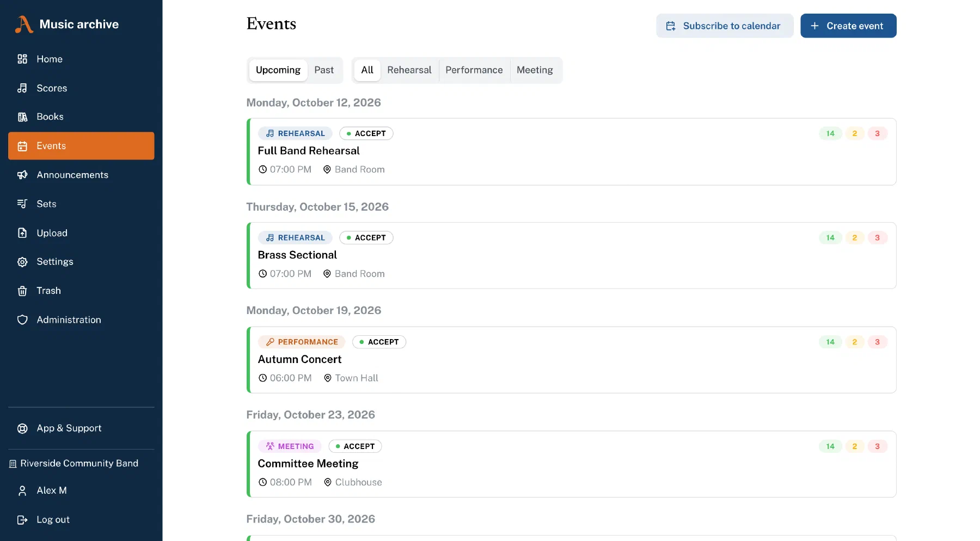This screenshot has height=541, width=980.
Task: Open ACCEPT status on Committee Meeting
Action: [x=355, y=446]
